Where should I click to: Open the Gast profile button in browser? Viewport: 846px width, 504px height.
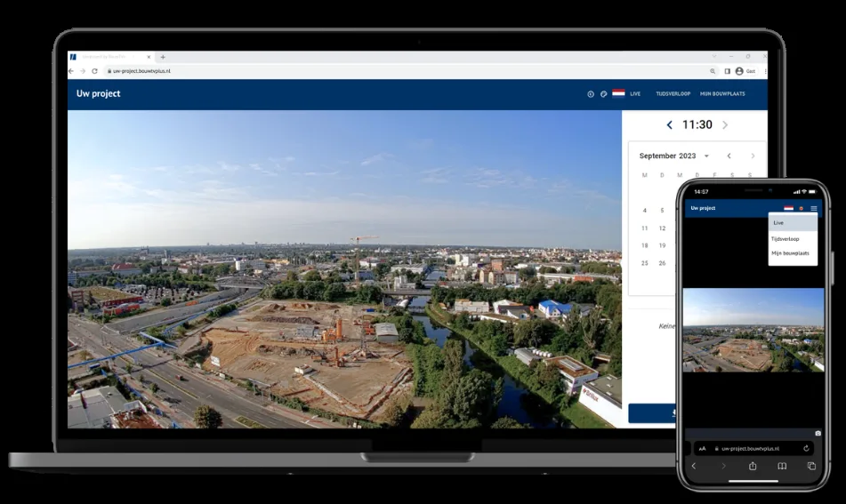click(x=745, y=71)
